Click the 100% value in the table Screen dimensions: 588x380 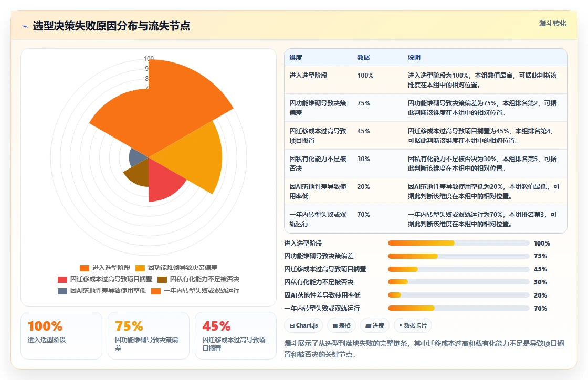click(x=365, y=76)
